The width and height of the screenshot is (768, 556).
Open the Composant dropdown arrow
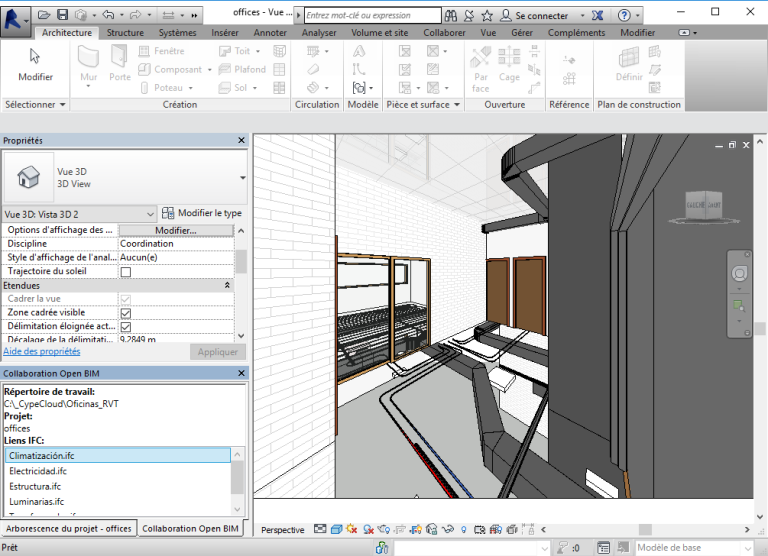[209, 70]
